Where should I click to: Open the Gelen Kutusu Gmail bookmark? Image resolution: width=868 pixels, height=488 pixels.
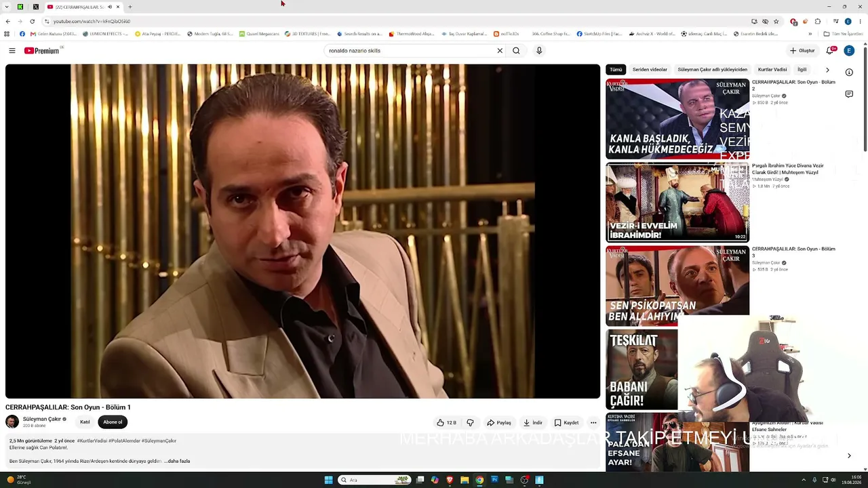54,34
